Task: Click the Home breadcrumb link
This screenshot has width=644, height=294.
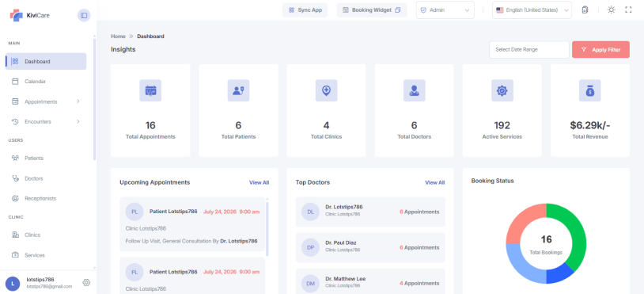Action: (118, 36)
